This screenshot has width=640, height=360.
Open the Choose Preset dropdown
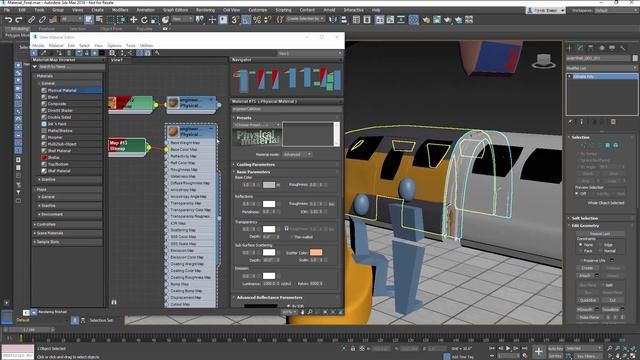tap(257, 124)
